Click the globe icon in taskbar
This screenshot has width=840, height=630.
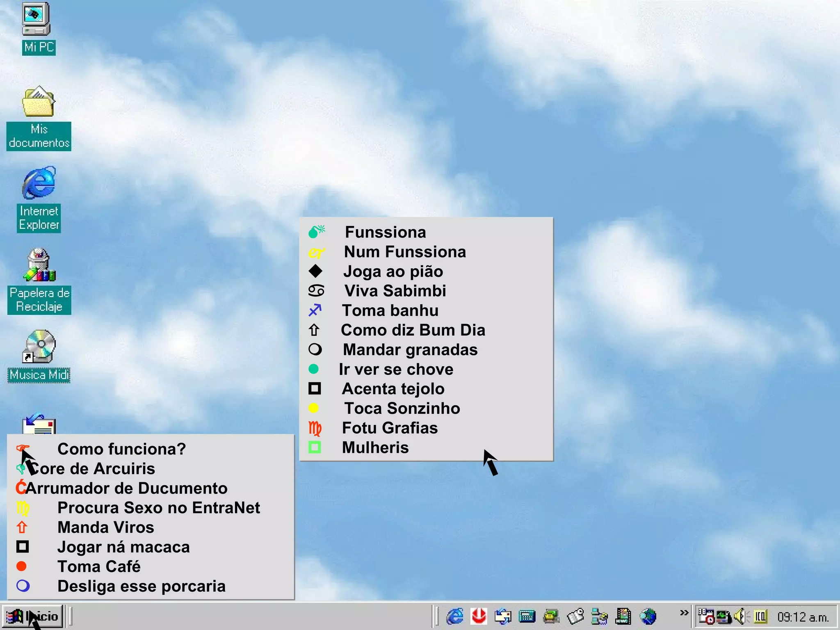(648, 616)
